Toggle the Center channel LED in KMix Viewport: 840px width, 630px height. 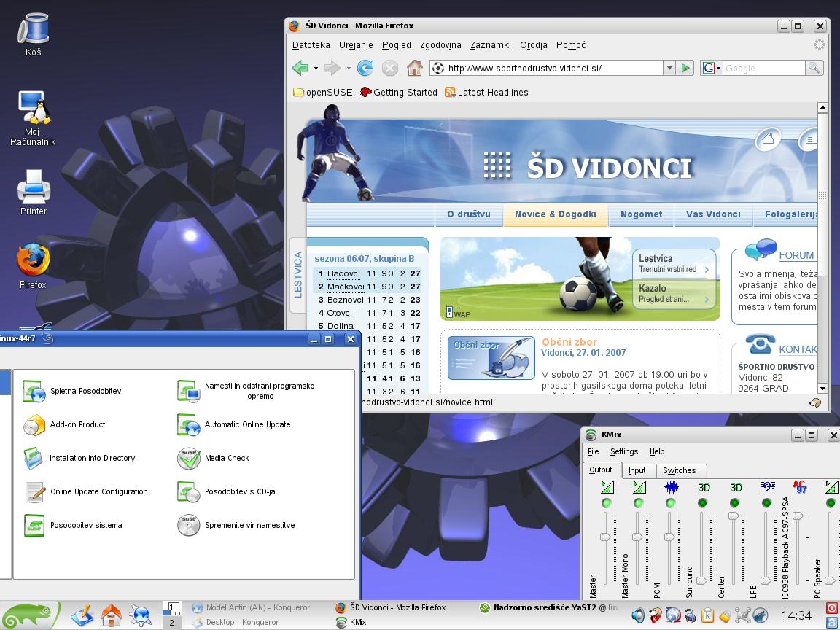tap(735, 503)
